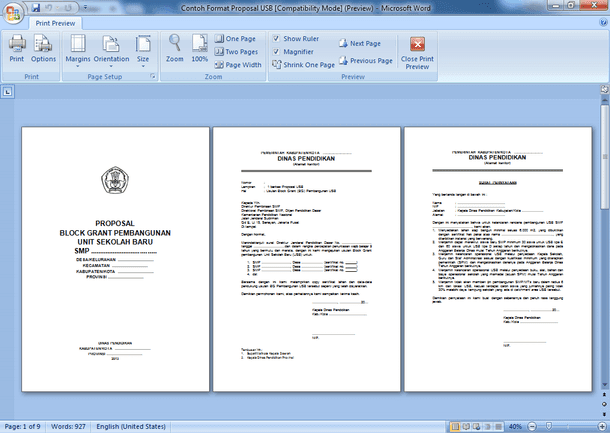Select the proposal cover page thumbnail
Viewport: 610px width, 433px height.
coord(115,259)
